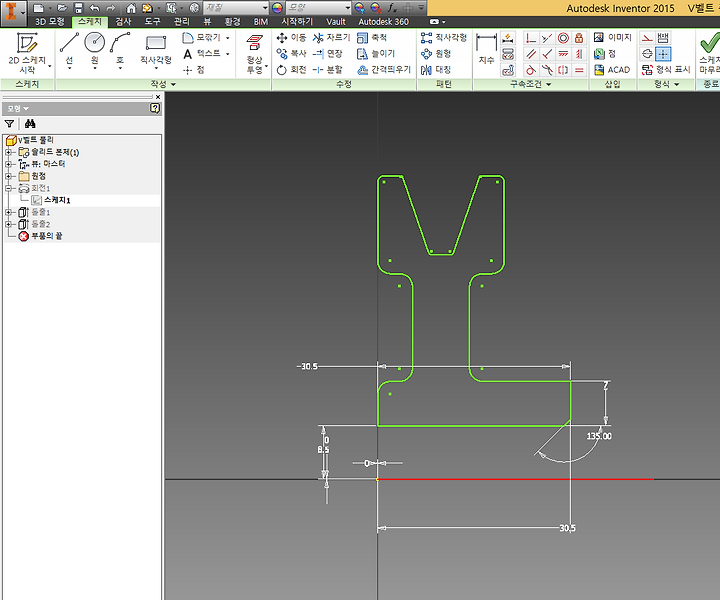Apply the Equal constraint icon

tap(579, 70)
